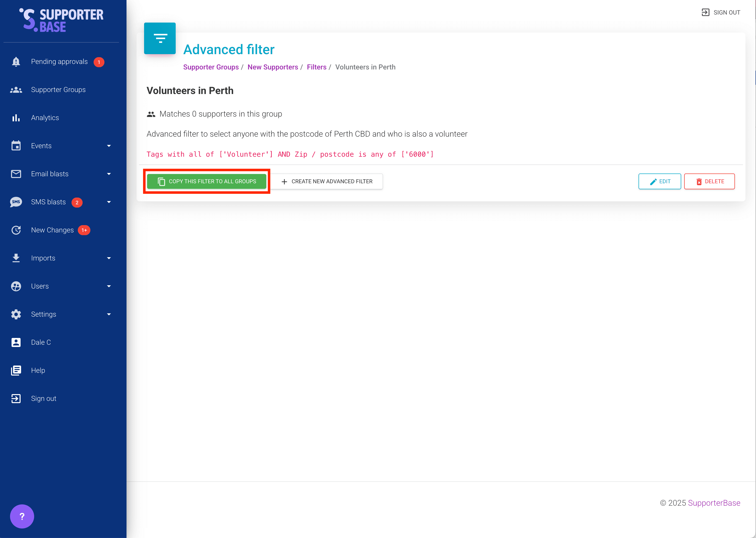Click the Pending approvals bell icon
The height and width of the screenshot is (538, 756).
pyautogui.click(x=16, y=62)
